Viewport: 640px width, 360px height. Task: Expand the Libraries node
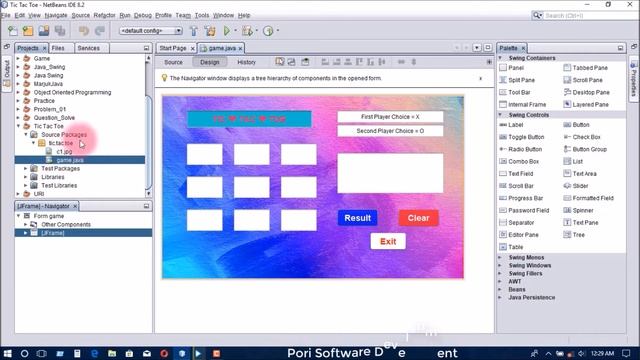pos(26,177)
